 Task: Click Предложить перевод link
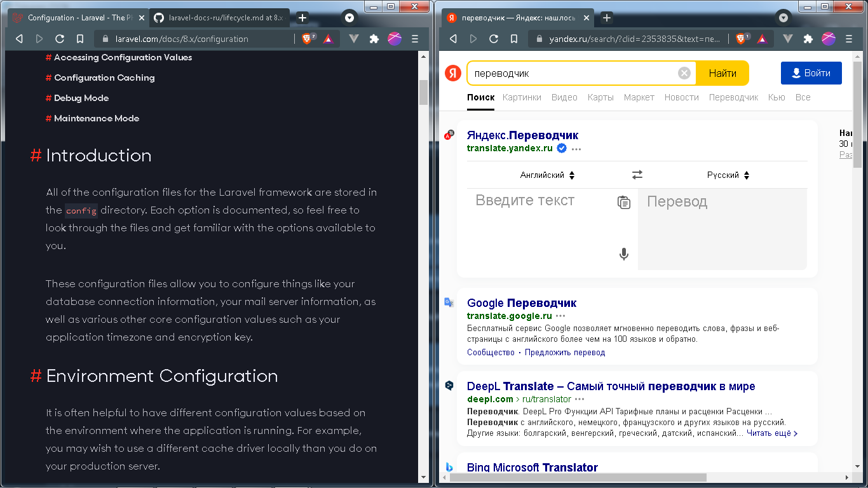pyautogui.click(x=565, y=352)
